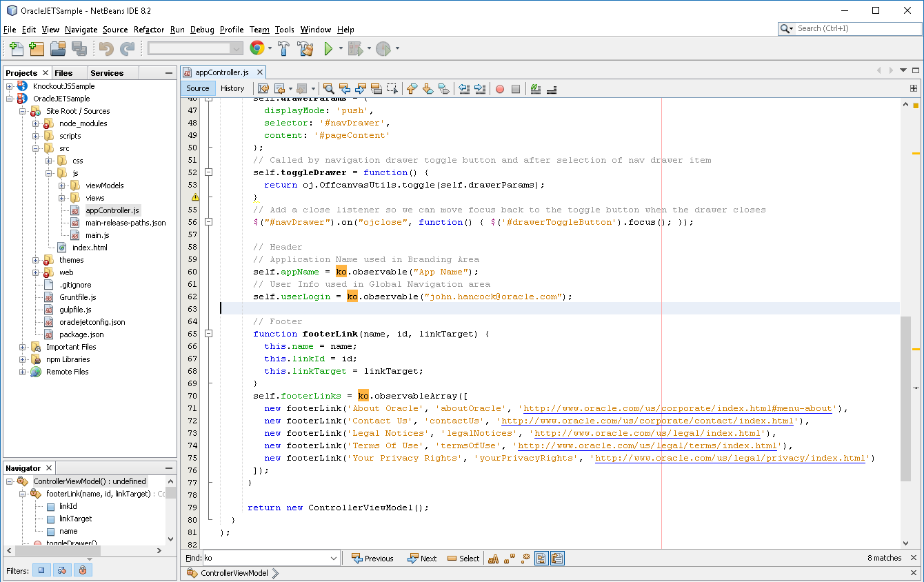The height and width of the screenshot is (582, 924).
Task: Click the editor's Last Edit icon
Action: click(x=263, y=88)
